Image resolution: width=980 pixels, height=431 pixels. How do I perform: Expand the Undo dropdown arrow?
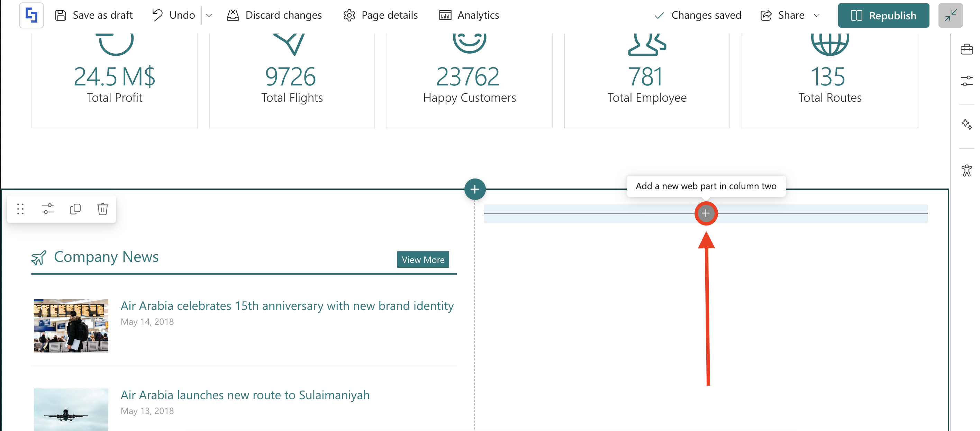click(x=209, y=15)
